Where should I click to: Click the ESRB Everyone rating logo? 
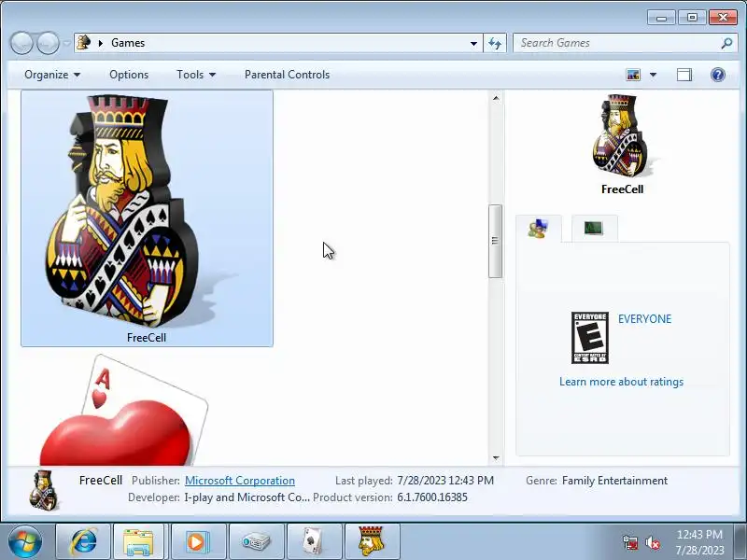click(590, 338)
